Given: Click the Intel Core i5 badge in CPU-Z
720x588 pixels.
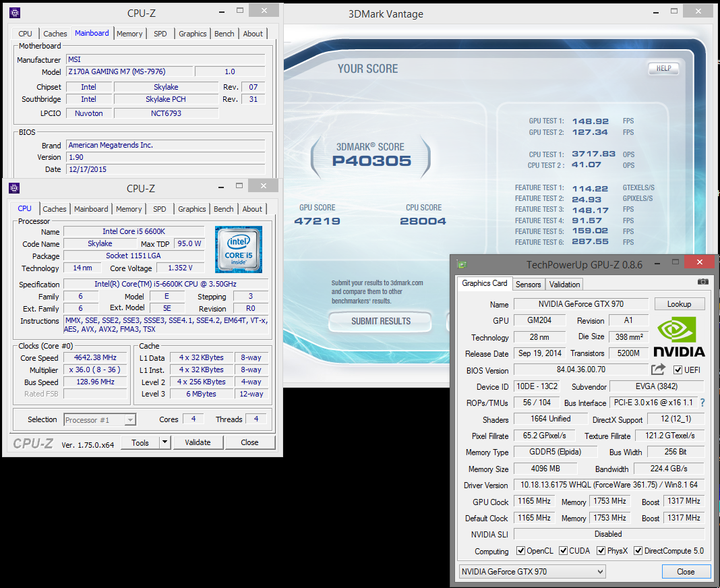Looking at the screenshot, I should (x=239, y=249).
